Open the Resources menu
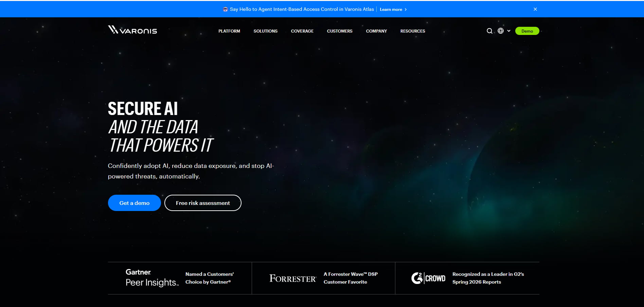The height and width of the screenshot is (307, 644). [x=413, y=31]
